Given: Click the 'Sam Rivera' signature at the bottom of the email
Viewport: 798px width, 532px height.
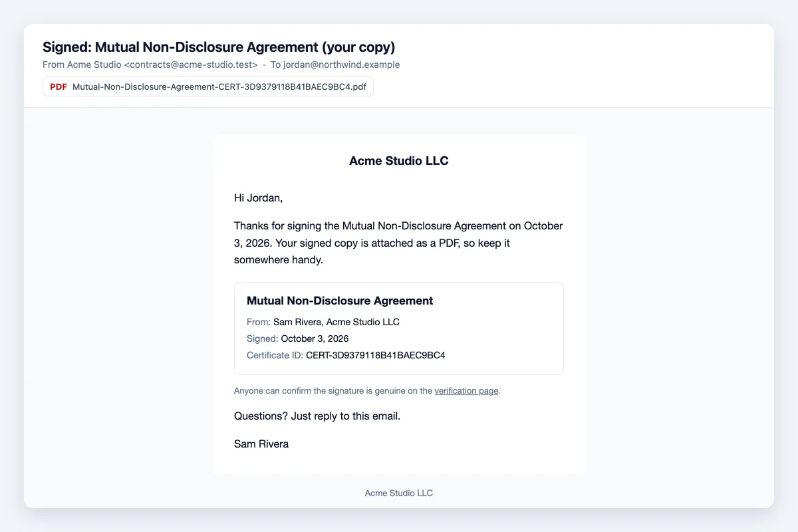Looking at the screenshot, I should point(261,444).
